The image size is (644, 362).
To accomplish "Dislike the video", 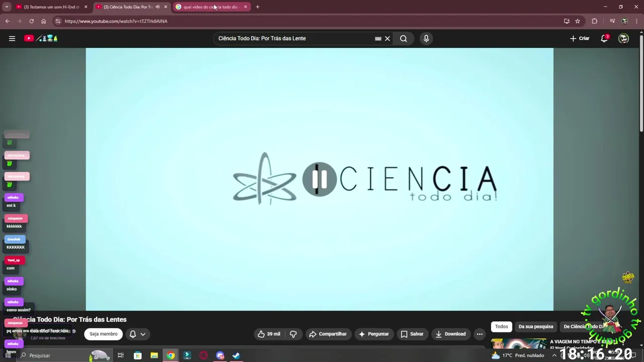I will [293, 334].
